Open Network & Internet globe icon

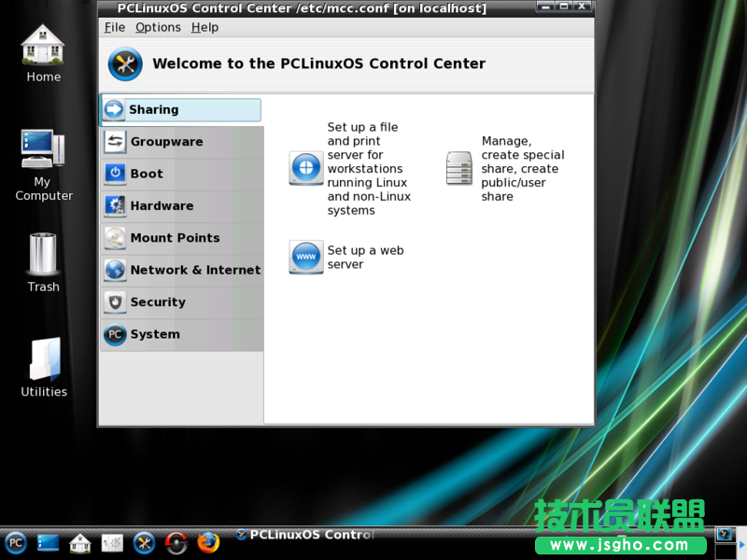pos(115,271)
